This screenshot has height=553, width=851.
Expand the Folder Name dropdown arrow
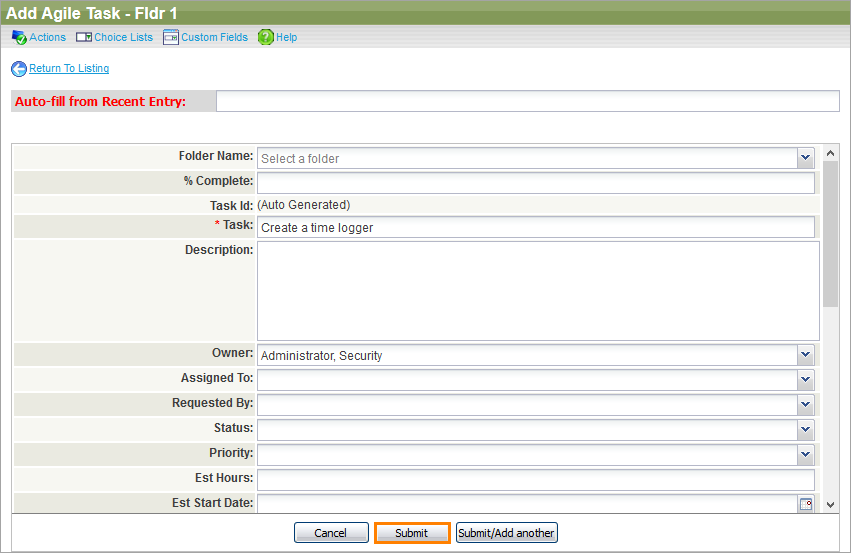click(x=805, y=158)
